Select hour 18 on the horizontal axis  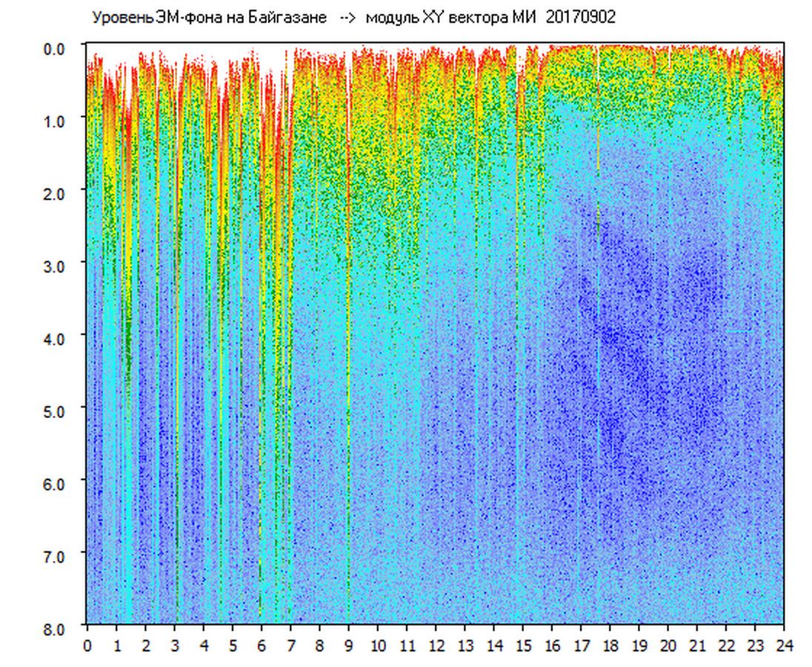[x=610, y=646]
